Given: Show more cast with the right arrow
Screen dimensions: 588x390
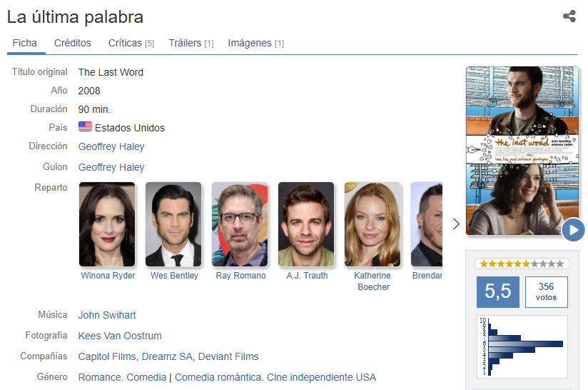Looking at the screenshot, I should pos(456,224).
